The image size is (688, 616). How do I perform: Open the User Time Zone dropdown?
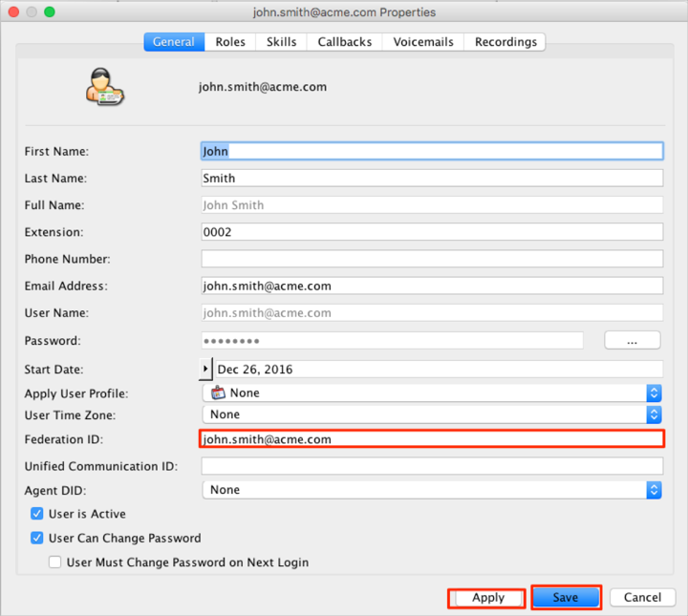point(654,414)
